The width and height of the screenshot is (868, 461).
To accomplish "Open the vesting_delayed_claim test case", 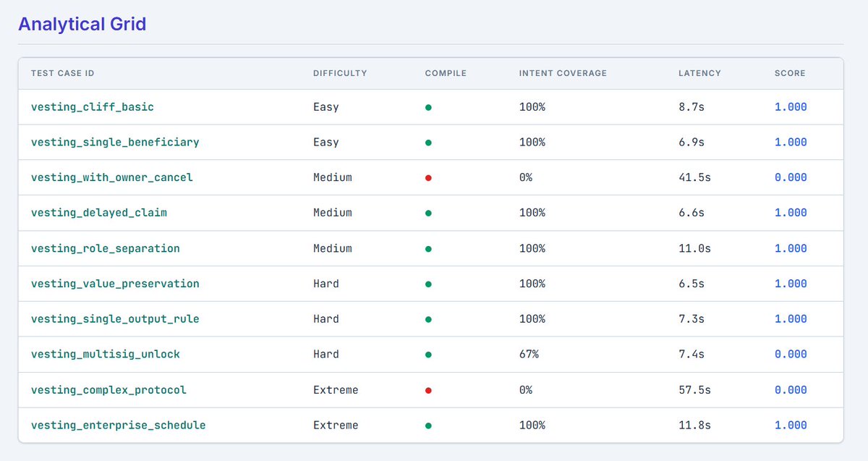I will (99, 213).
